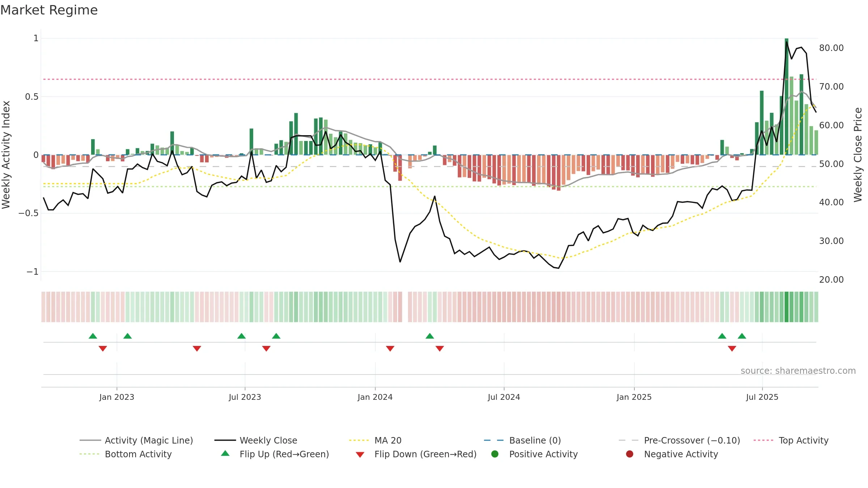The width and height of the screenshot is (868, 488).
Task: Click the Jul 2024 x-axis label
Action: click(x=504, y=397)
